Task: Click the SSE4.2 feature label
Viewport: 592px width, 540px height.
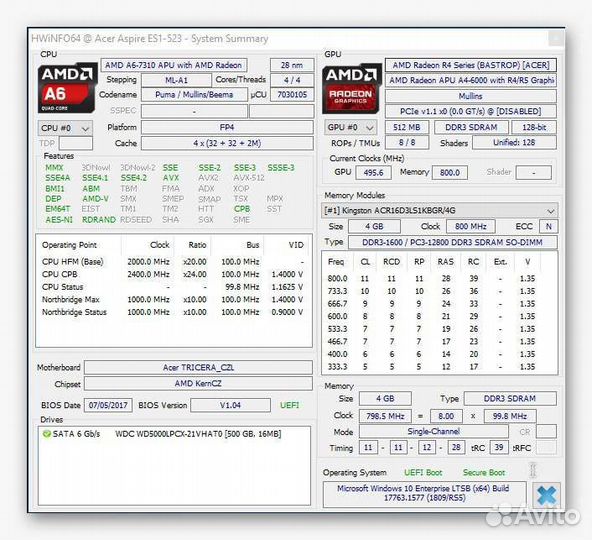Action: [134, 178]
